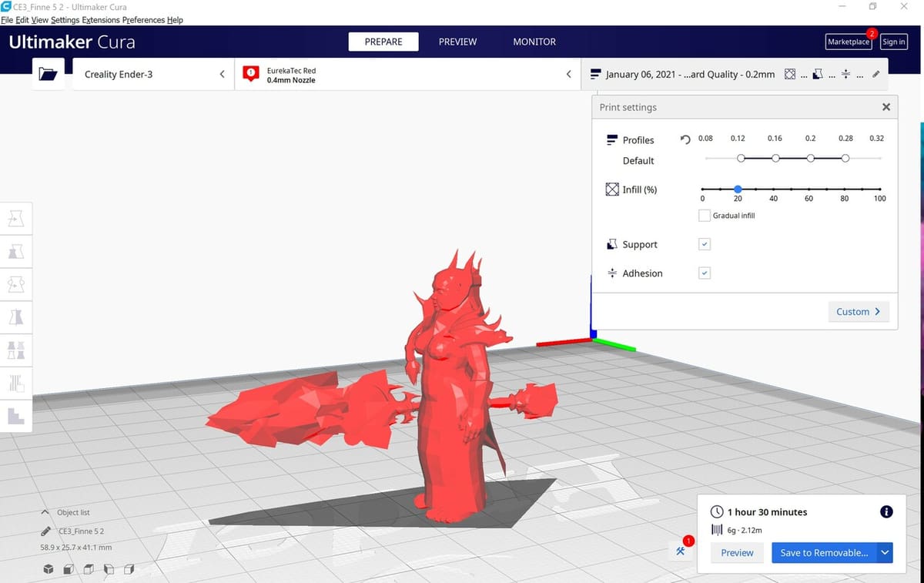The image size is (924, 583).
Task: Select the Scale tool in left toolbar
Action: click(x=16, y=252)
